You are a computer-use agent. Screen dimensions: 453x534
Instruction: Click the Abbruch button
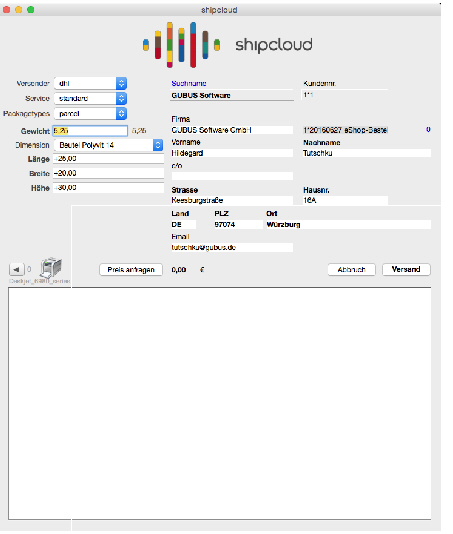click(x=352, y=270)
